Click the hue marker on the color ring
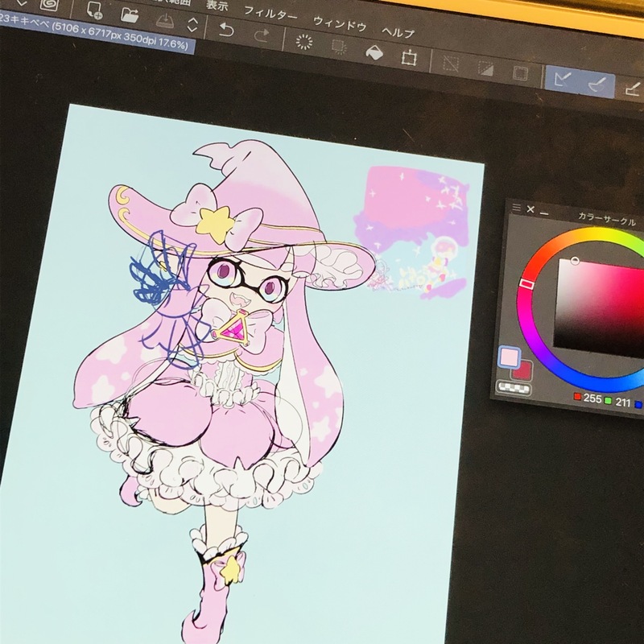 pyautogui.click(x=527, y=284)
